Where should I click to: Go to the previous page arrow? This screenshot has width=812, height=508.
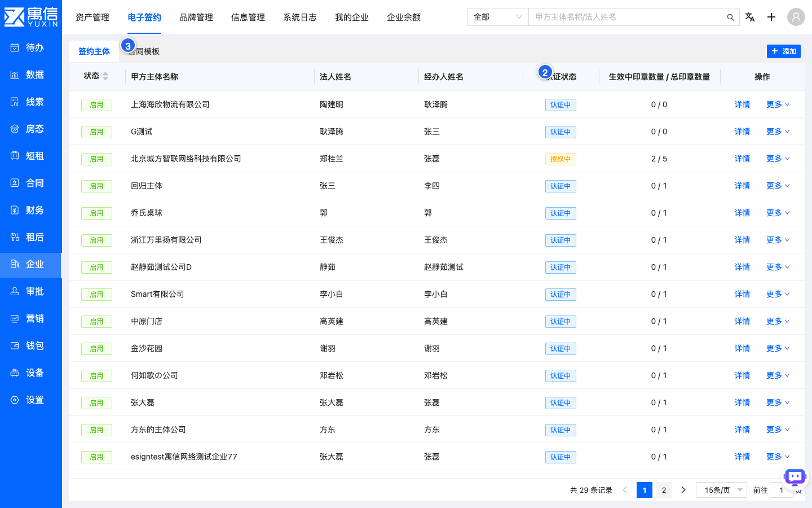click(x=625, y=490)
